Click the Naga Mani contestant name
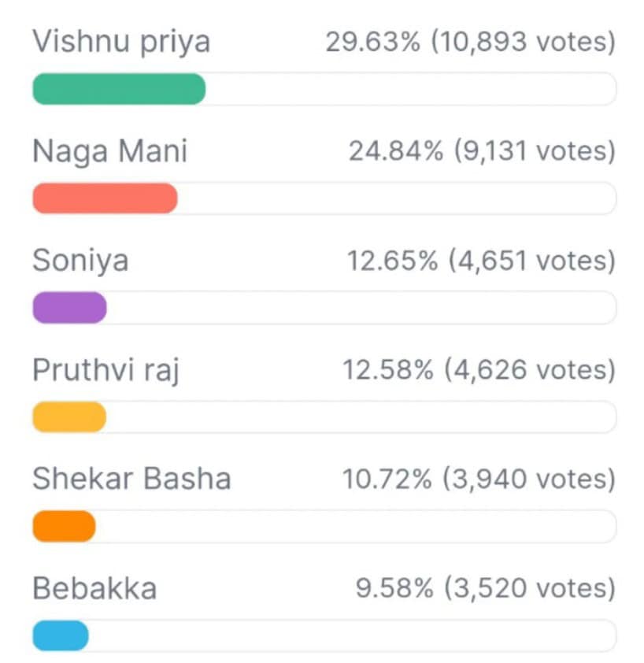The height and width of the screenshot is (663, 644). point(110,151)
